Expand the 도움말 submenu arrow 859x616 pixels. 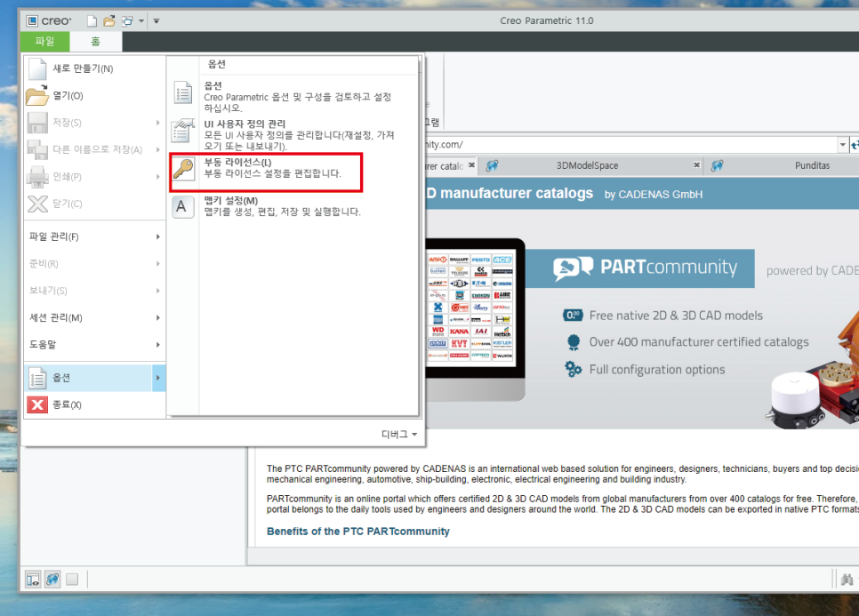(157, 344)
